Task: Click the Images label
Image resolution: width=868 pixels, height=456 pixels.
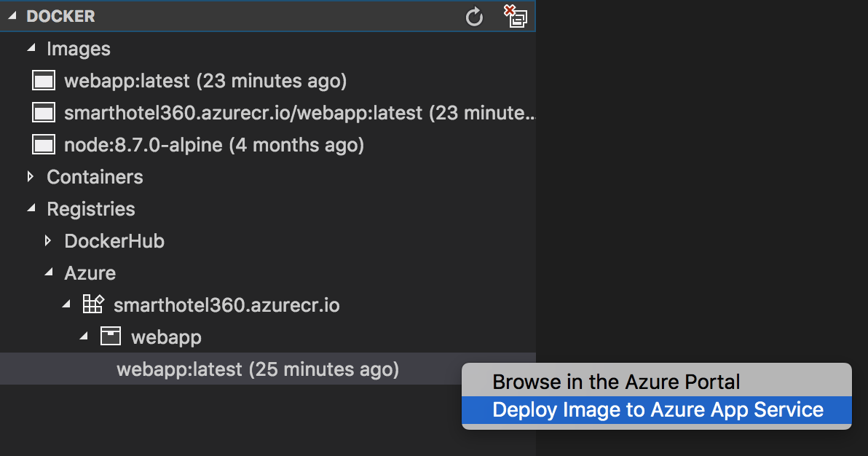Action: pyautogui.click(x=79, y=49)
